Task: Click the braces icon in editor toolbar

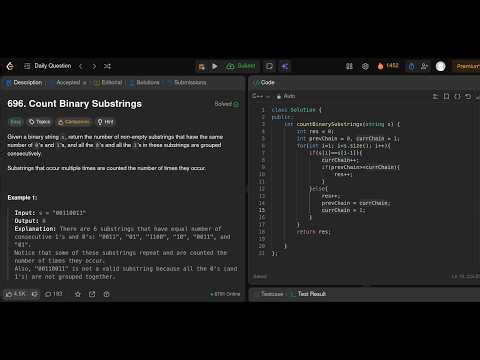Action: pos(457,97)
